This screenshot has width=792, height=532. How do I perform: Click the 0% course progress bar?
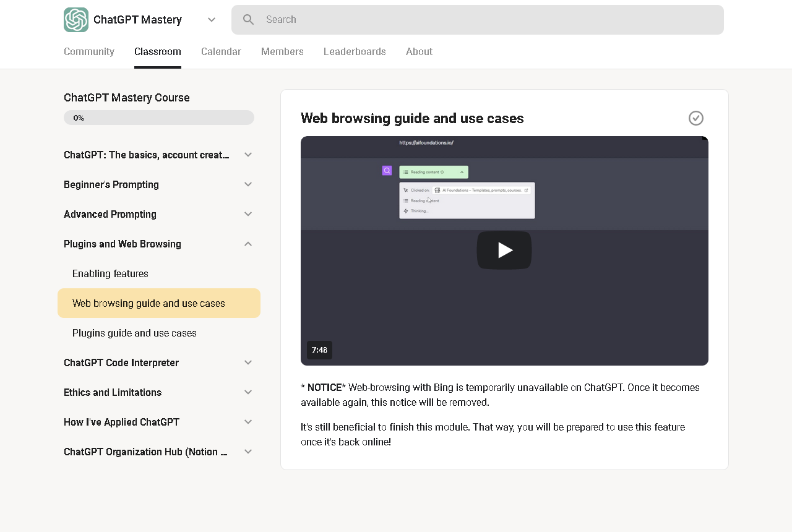(159, 118)
